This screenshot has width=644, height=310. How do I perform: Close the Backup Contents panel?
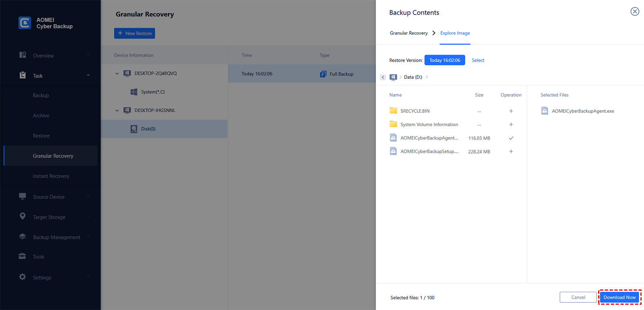(634, 11)
